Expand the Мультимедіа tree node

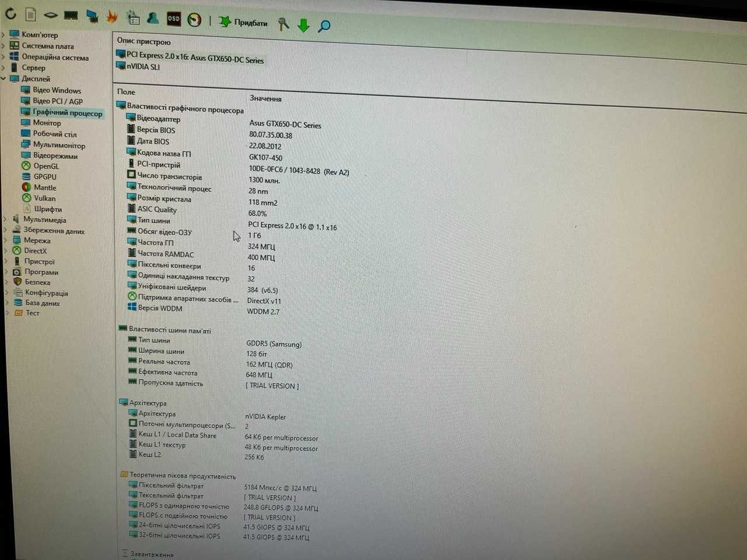[x=6, y=219]
